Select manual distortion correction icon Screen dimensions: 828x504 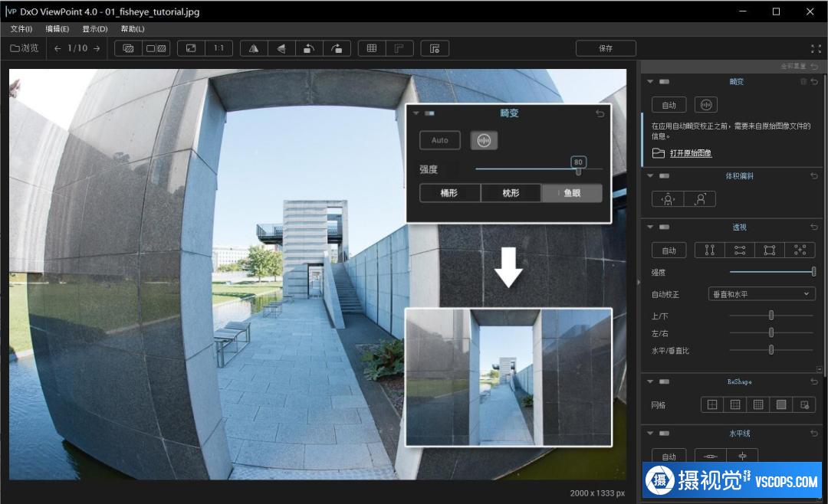pos(706,105)
